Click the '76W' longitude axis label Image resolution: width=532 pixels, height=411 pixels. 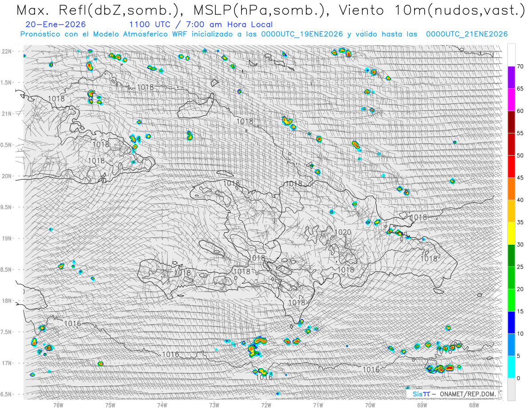[x=58, y=404]
